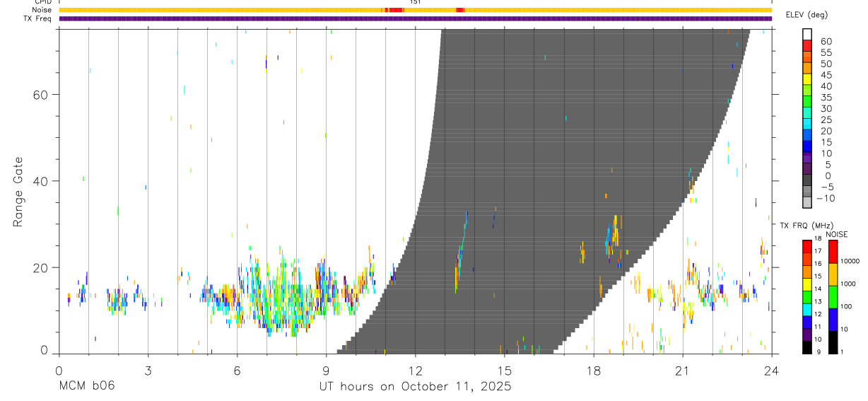
Task: Click the '1000' label on NOISE scale
Action: coord(849,284)
